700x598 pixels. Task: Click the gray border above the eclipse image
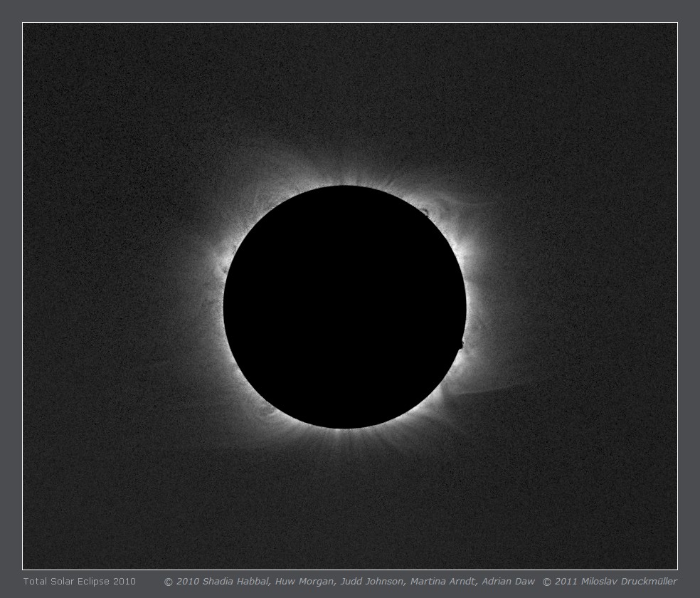tap(350, 11)
